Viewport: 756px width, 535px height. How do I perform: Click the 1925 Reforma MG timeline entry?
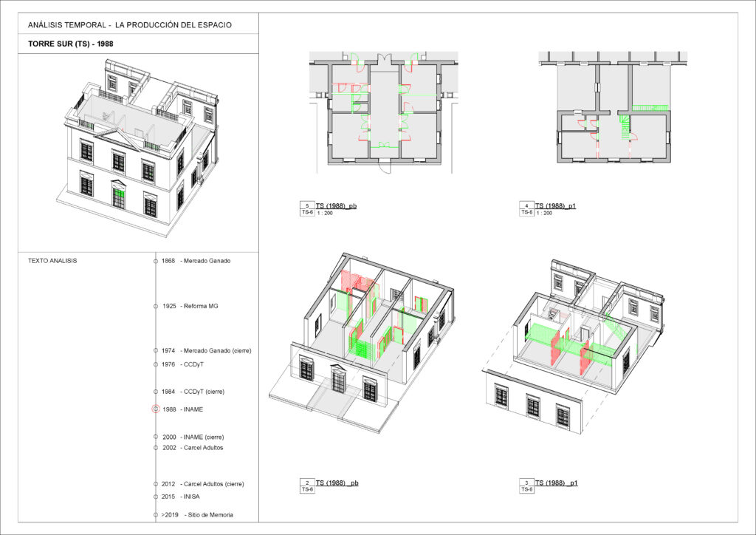pyautogui.click(x=190, y=306)
